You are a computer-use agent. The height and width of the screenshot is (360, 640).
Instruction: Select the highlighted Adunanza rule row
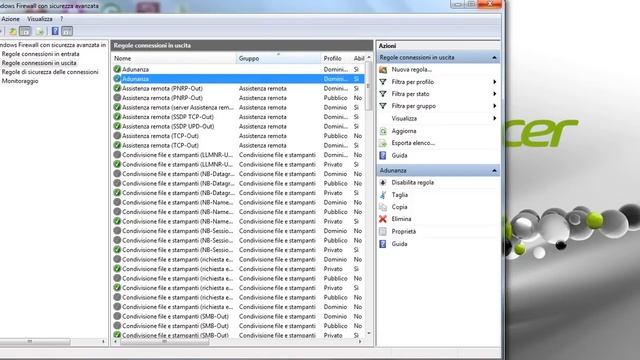pyautogui.click(x=238, y=79)
